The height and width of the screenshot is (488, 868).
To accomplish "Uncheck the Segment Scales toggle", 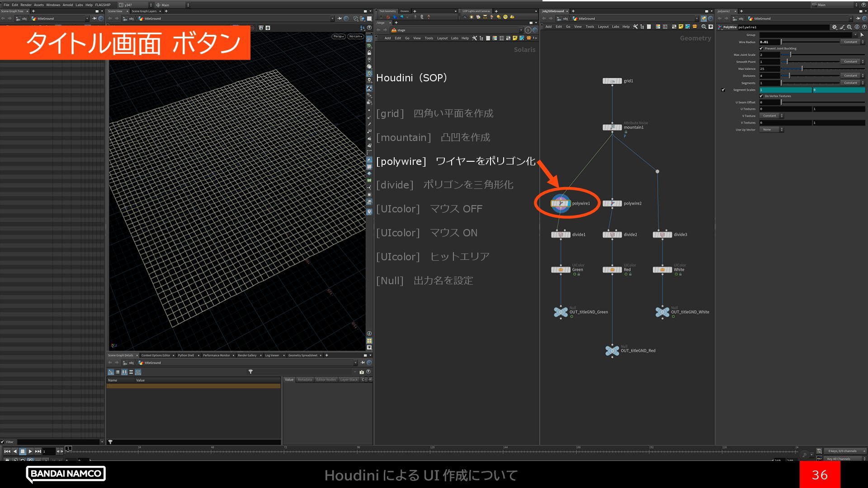I will point(723,90).
